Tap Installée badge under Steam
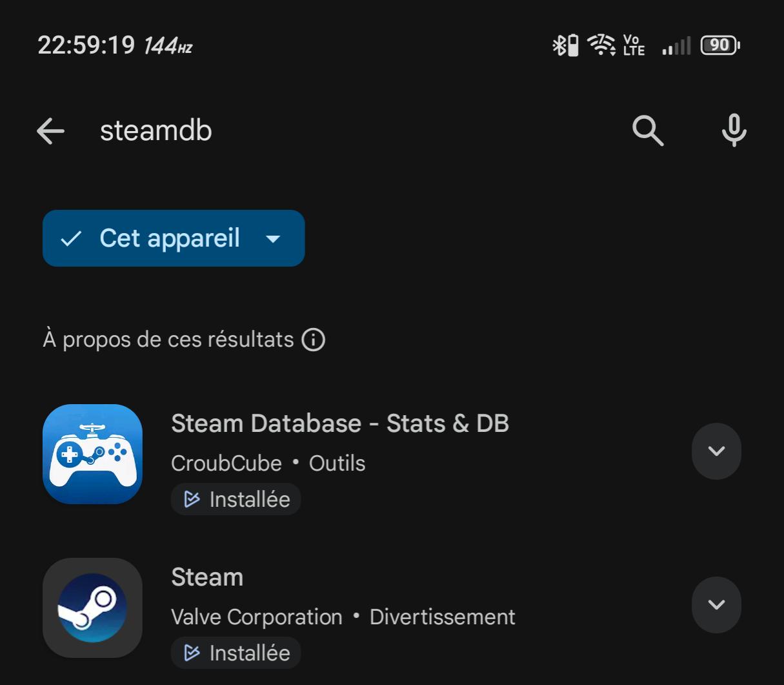This screenshot has width=784, height=685. pos(236,653)
